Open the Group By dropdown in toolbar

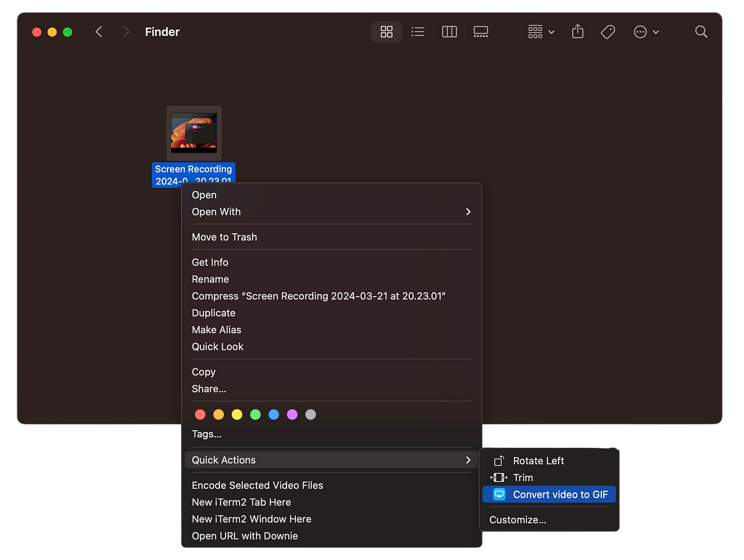pyautogui.click(x=541, y=32)
